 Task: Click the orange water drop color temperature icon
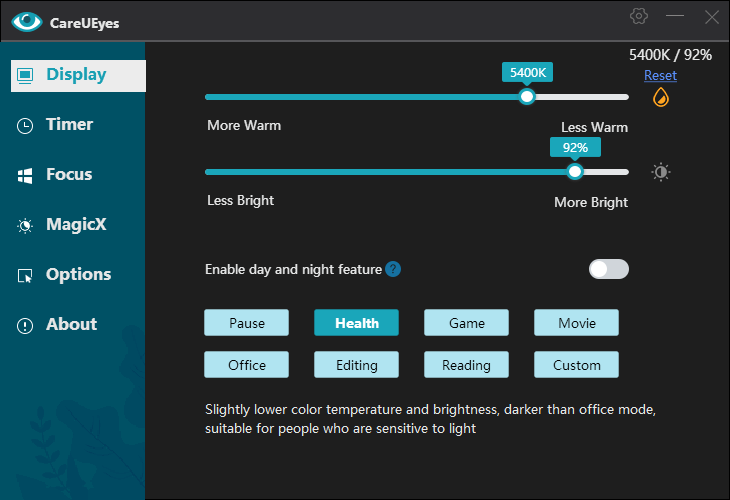point(661,97)
